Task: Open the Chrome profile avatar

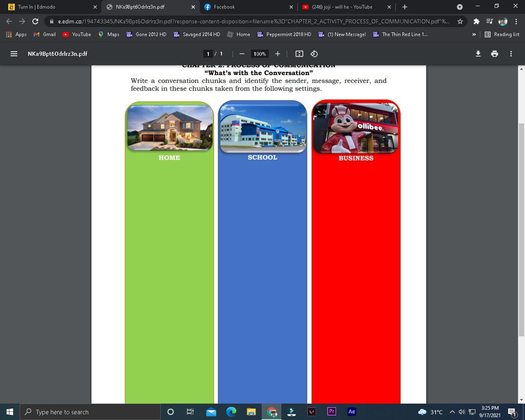Action: 503,21
